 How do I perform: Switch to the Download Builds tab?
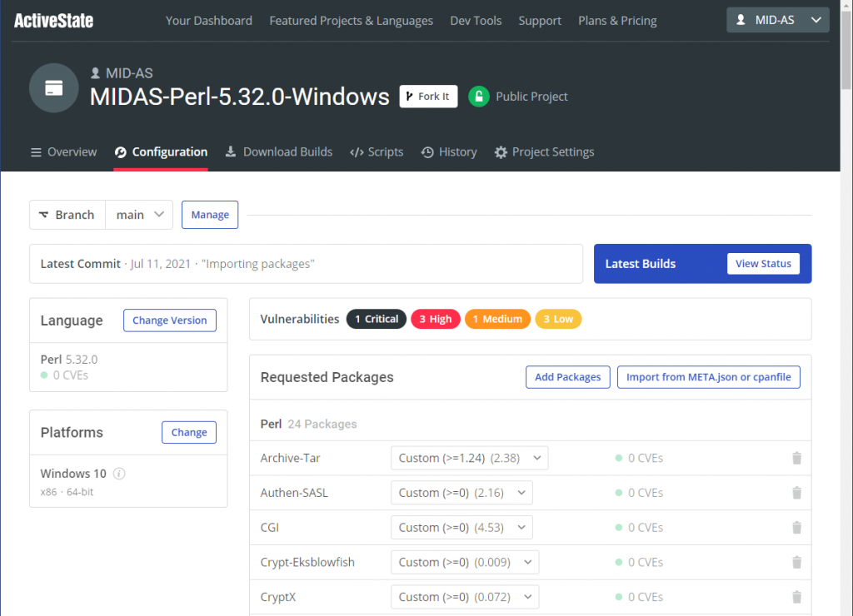point(279,152)
